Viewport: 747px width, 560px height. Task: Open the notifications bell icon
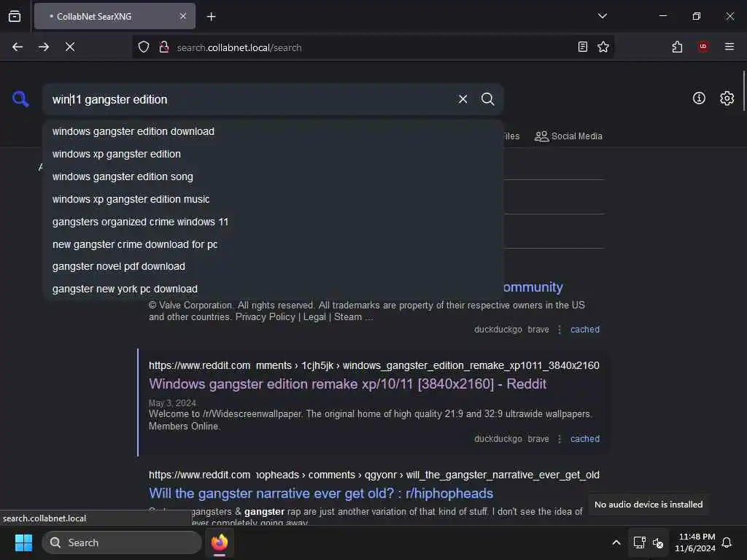click(727, 542)
